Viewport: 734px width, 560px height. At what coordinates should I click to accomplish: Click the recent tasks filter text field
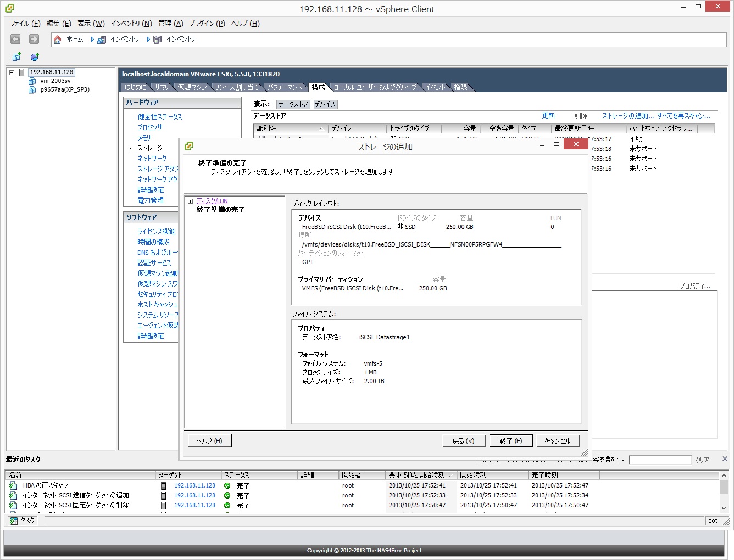pyautogui.click(x=659, y=460)
